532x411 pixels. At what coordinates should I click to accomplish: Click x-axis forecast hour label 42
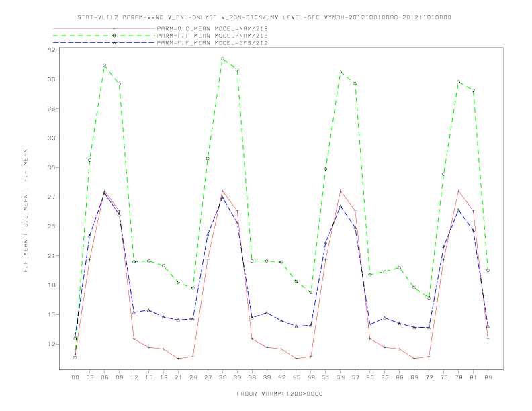[x=281, y=377]
